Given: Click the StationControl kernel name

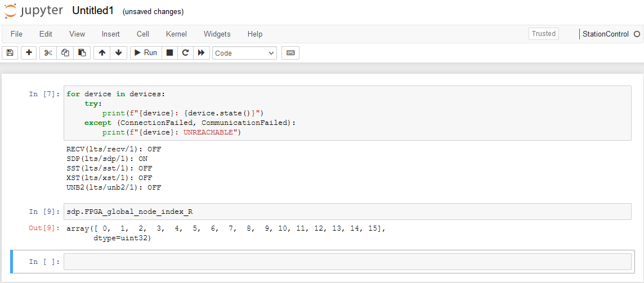Looking at the screenshot, I should click(x=606, y=34).
